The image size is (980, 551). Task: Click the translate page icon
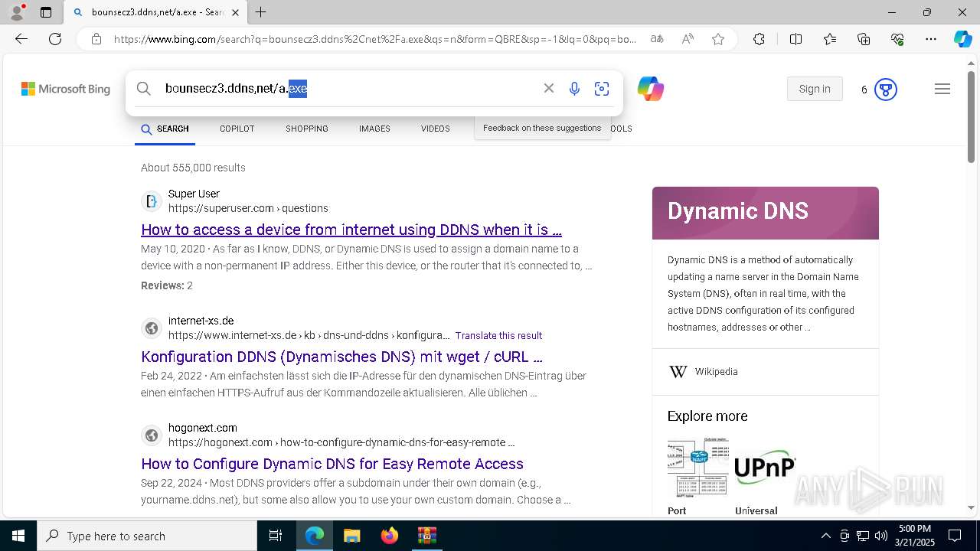point(657,39)
